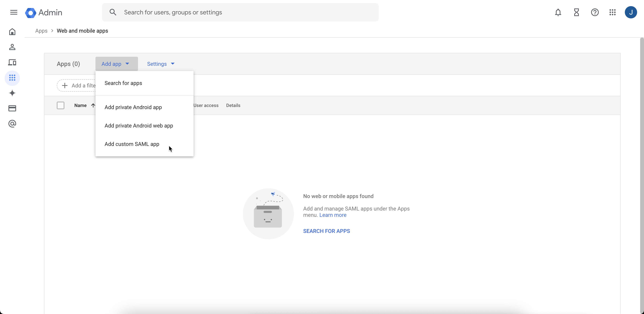Select the highlighted Apps grid sidebar icon
644x314 pixels.
12,78
